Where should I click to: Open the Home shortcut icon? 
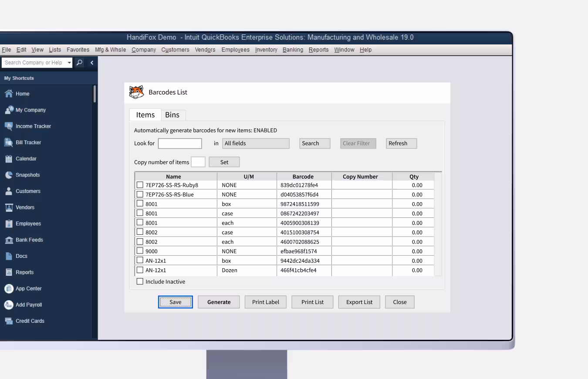coord(9,94)
